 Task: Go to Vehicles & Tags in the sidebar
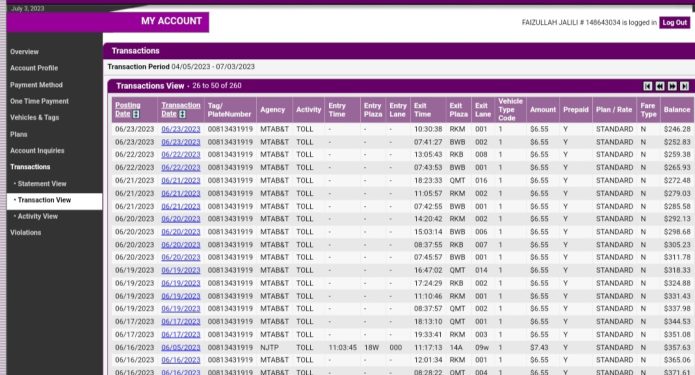pos(35,117)
